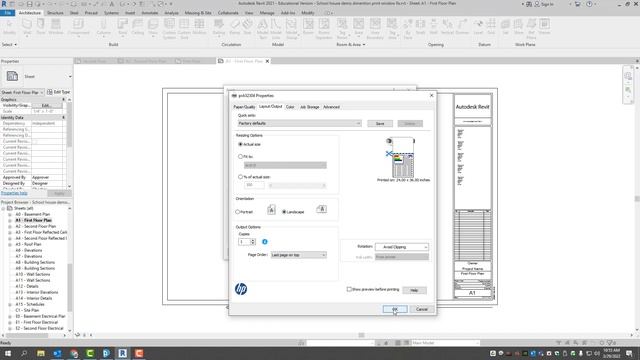Select the Ref Plane tool
Screen dimensions: 640x360
tap(531, 28)
